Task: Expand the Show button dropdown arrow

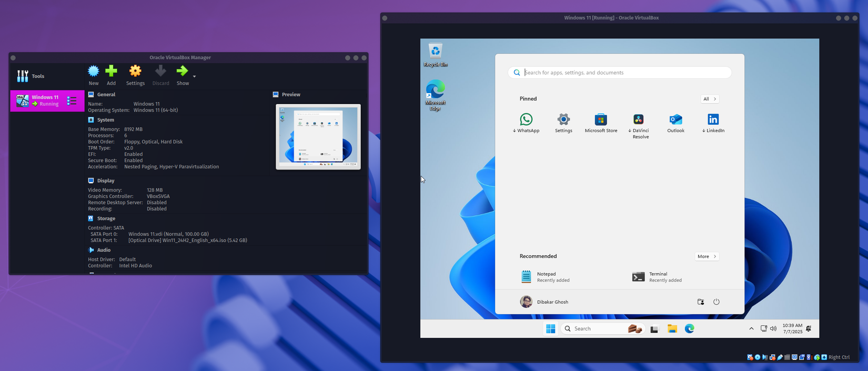Action: pos(194,76)
